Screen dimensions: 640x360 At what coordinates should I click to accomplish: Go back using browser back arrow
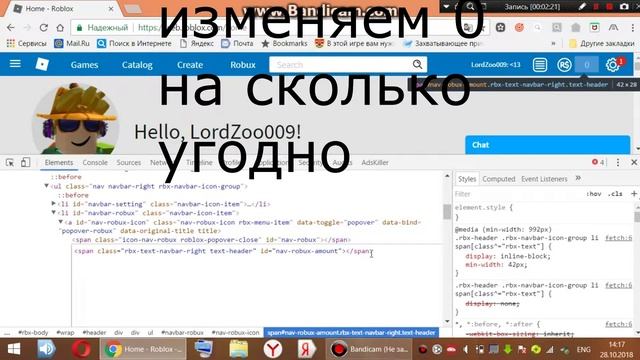(11, 27)
